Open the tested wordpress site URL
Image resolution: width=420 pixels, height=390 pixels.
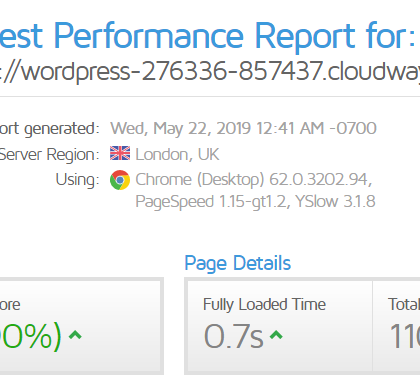pos(210,71)
